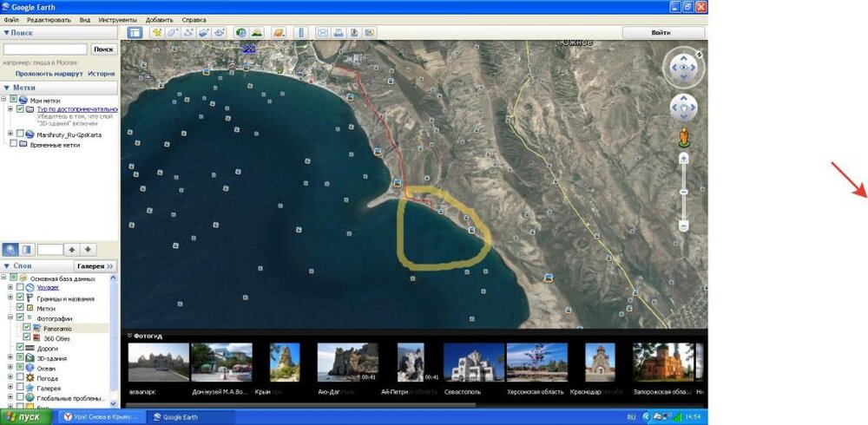Zoom out with the minus button
868x425 pixels.
click(x=684, y=226)
